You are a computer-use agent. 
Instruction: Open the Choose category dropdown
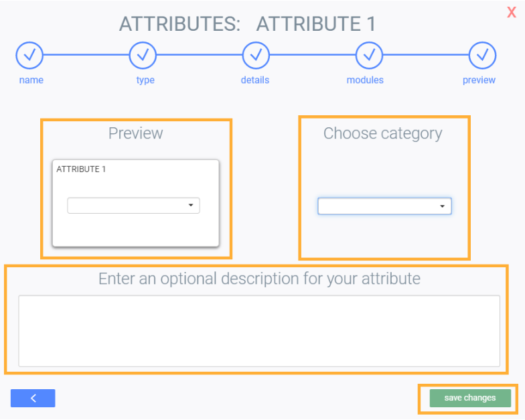384,206
